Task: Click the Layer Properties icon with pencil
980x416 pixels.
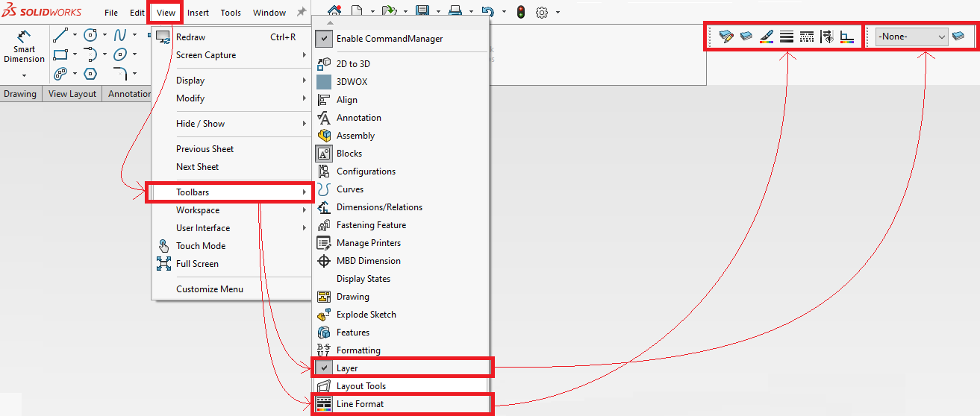Action: point(725,37)
